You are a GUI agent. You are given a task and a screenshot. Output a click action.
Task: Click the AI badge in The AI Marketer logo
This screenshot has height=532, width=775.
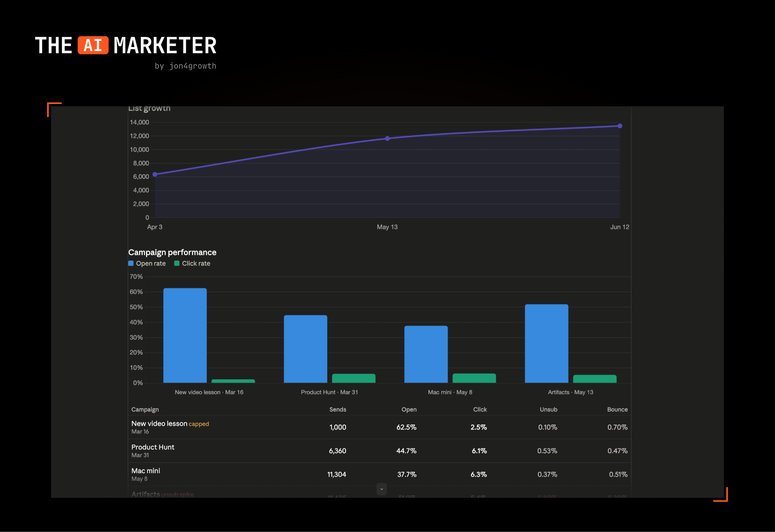coord(93,45)
